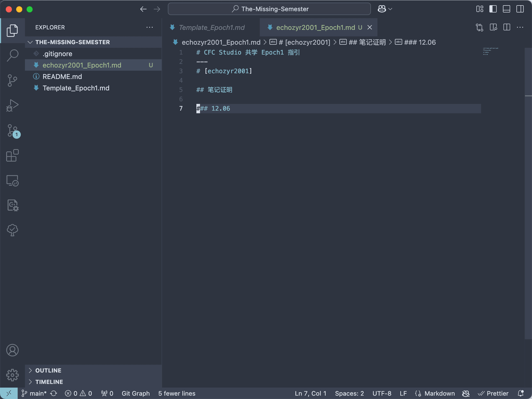Open Manage gear icon at bottom
This screenshot has height=399, width=532.
(12, 375)
